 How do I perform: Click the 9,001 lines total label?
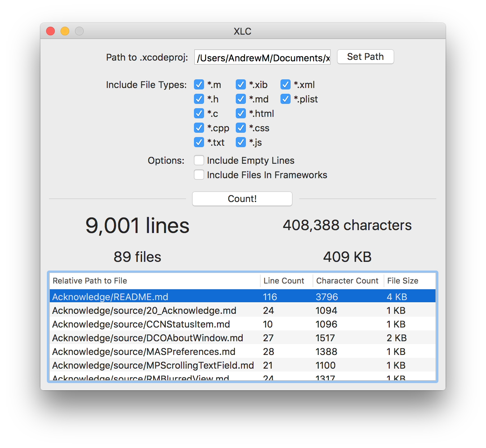click(x=137, y=226)
